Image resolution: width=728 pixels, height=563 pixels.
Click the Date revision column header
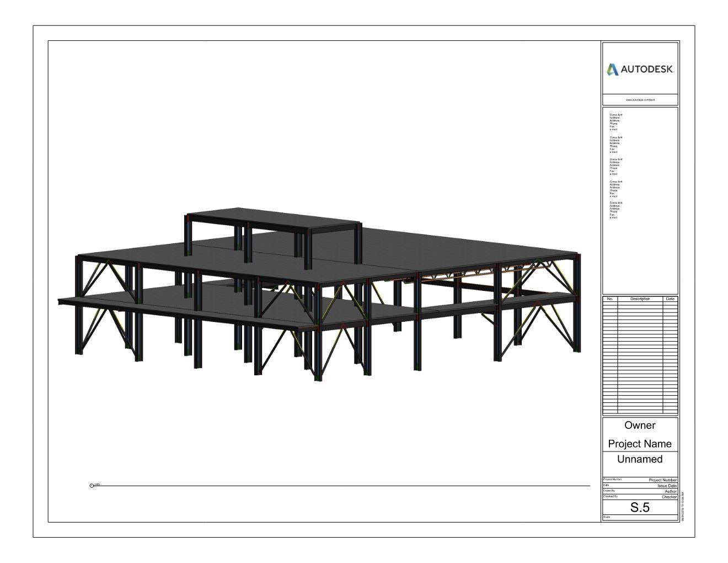point(670,299)
